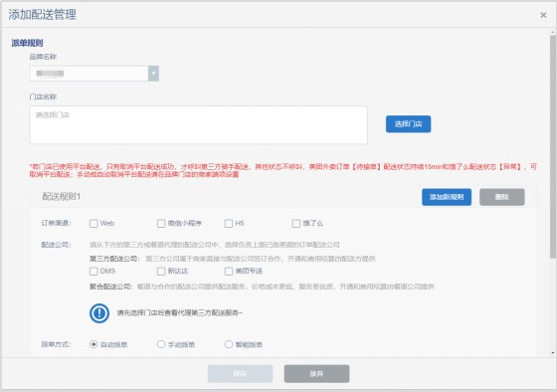Click the 品牌名称 label
This screenshot has width=557, height=392.
pyautogui.click(x=43, y=57)
